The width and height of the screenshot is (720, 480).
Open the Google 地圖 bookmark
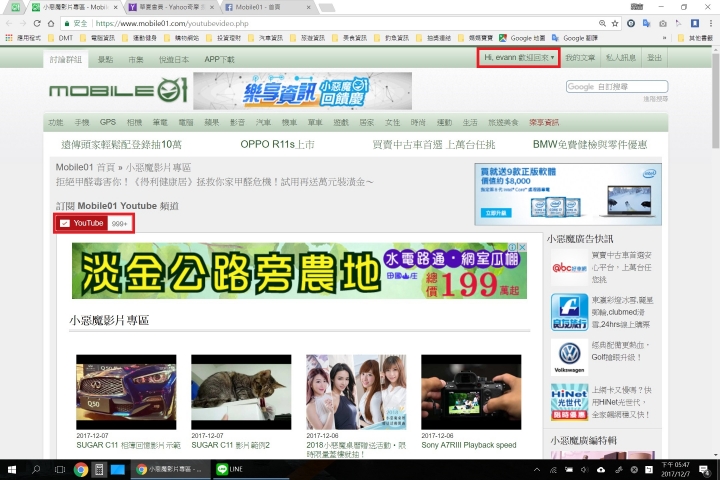click(522, 38)
